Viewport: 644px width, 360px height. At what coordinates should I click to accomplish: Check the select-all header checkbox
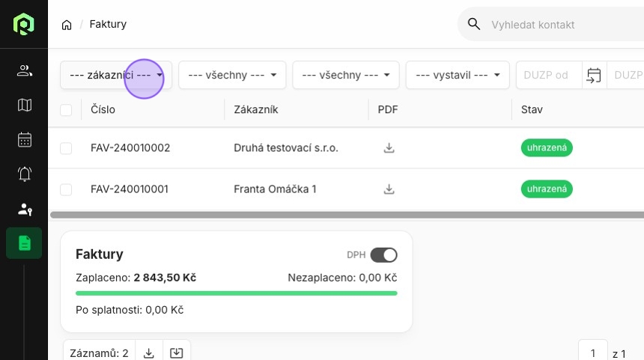pyautogui.click(x=66, y=110)
